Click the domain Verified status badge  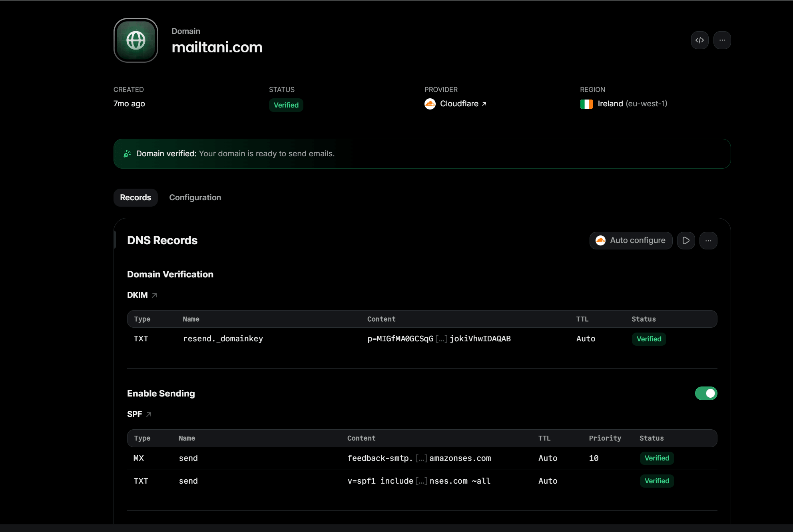coord(286,105)
